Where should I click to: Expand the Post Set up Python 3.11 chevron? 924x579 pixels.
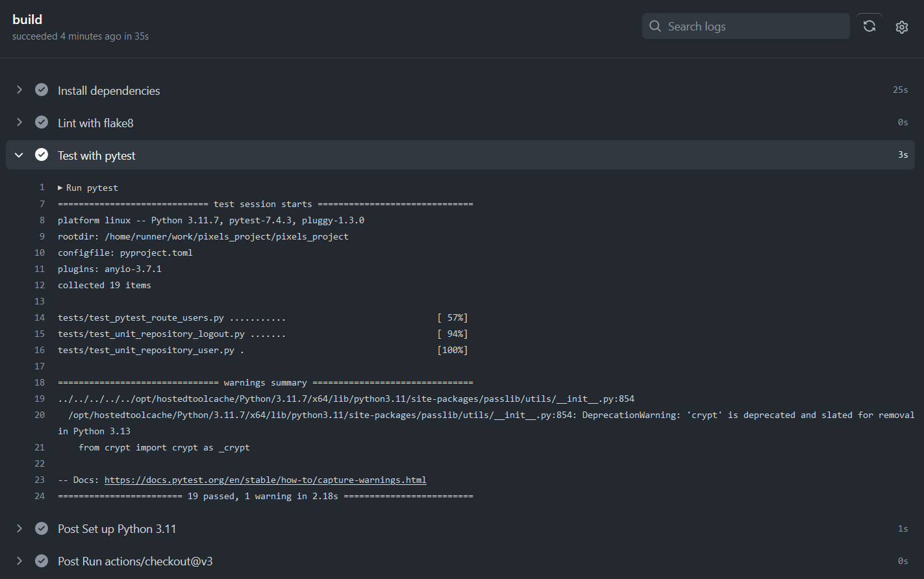(19, 528)
